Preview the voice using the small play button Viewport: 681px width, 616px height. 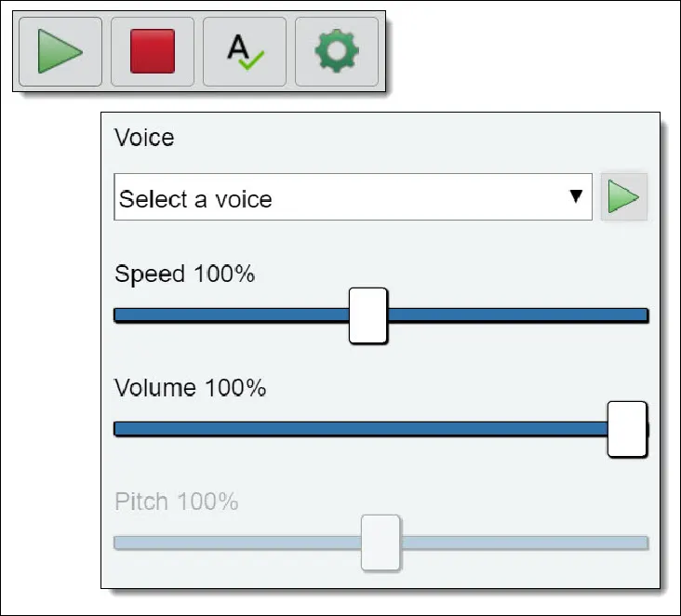coord(623,196)
